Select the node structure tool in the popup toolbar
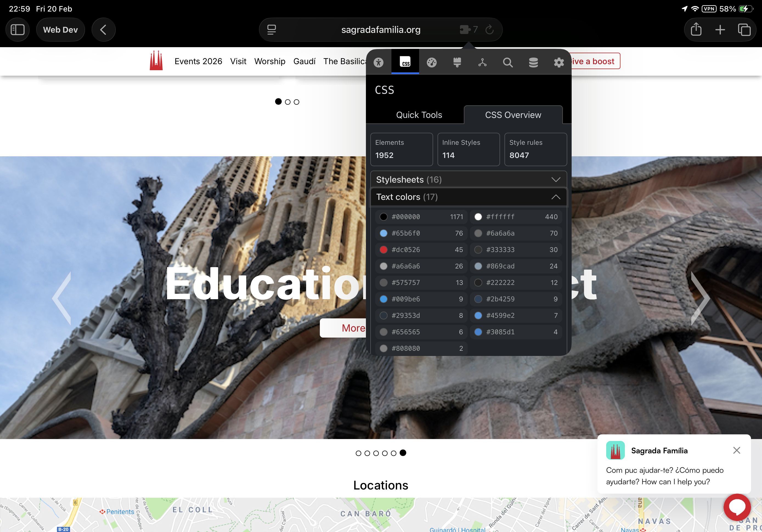This screenshot has height=532, width=762. 482,62
